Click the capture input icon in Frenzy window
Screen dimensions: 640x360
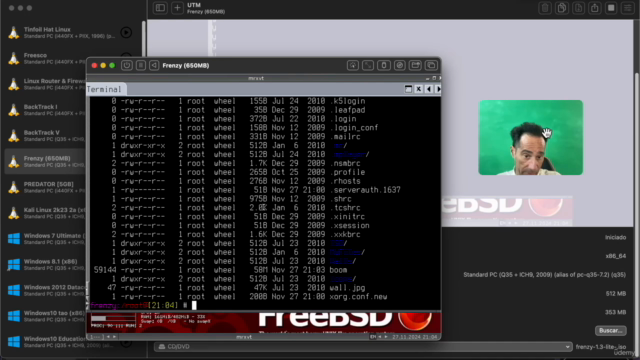tap(353, 65)
